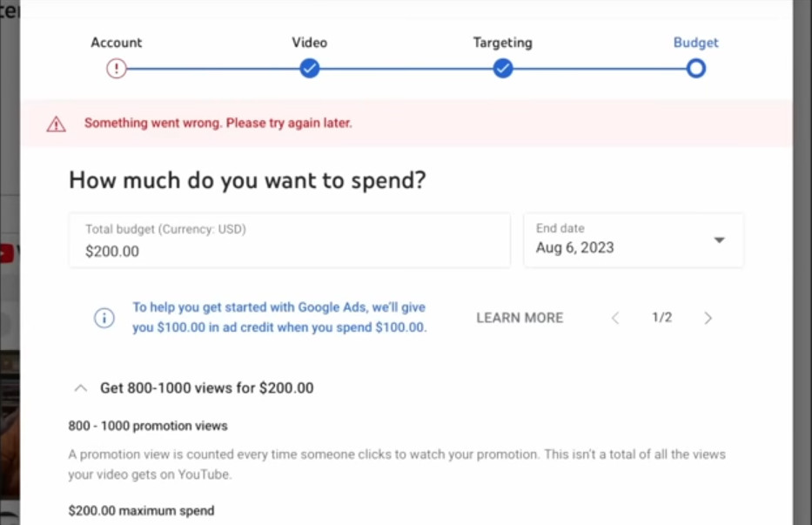Click the Account step error icon
The image size is (812, 525).
coord(117,69)
